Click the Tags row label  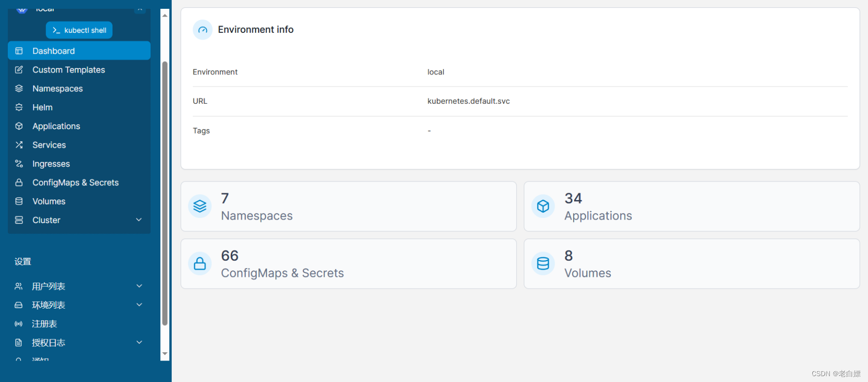pos(201,131)
